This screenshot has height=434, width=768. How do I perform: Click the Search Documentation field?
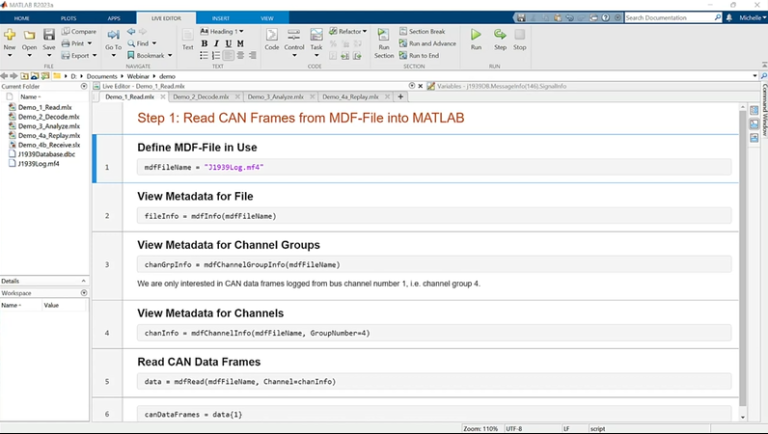(x=668, y=18)
